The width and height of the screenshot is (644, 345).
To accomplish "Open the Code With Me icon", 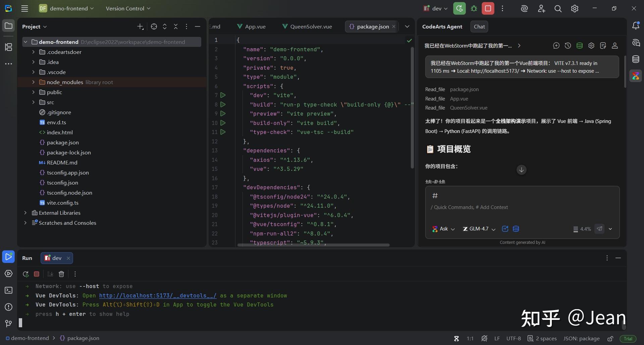I will pos(541,9).
